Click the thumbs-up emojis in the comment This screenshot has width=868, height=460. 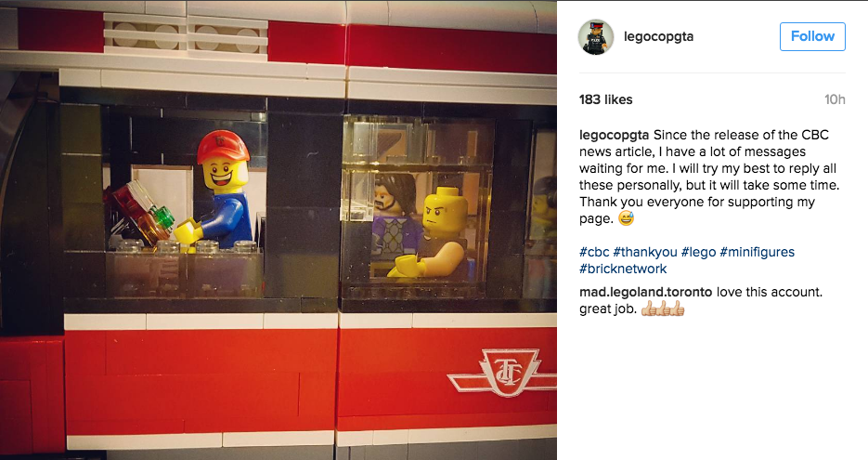[x=663, y=309]
